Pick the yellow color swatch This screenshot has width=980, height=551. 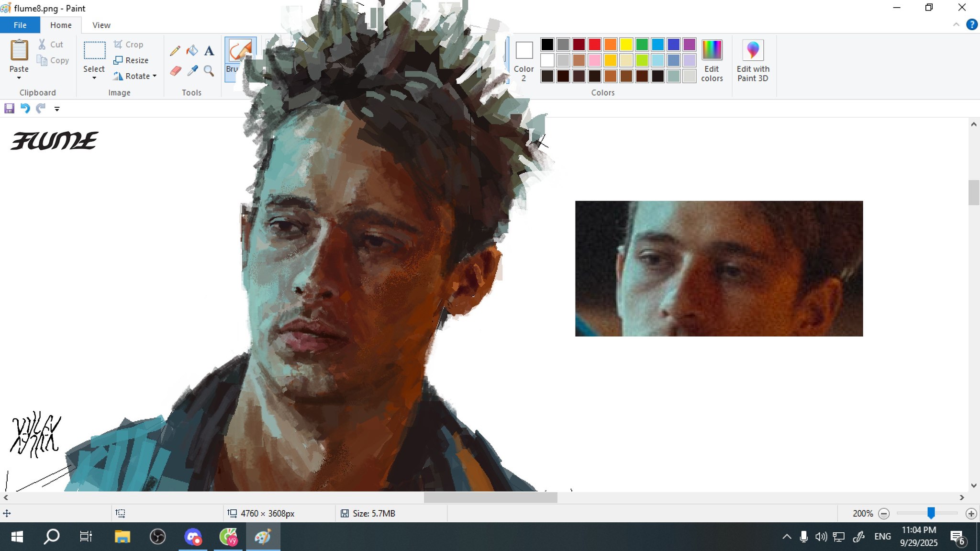point(626,45)
